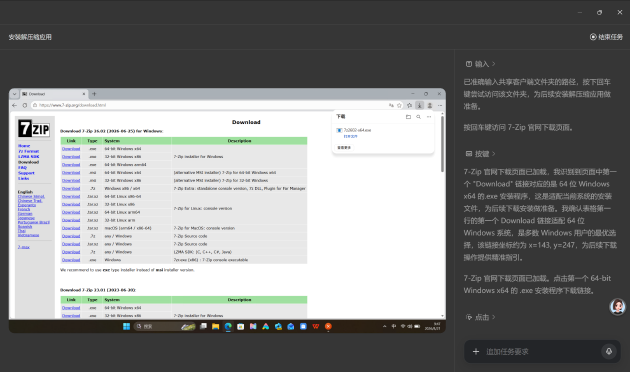Viewport: 630px width, 372px height.
Task: Open the FAQ sidebar link
Action: [22, 168]
